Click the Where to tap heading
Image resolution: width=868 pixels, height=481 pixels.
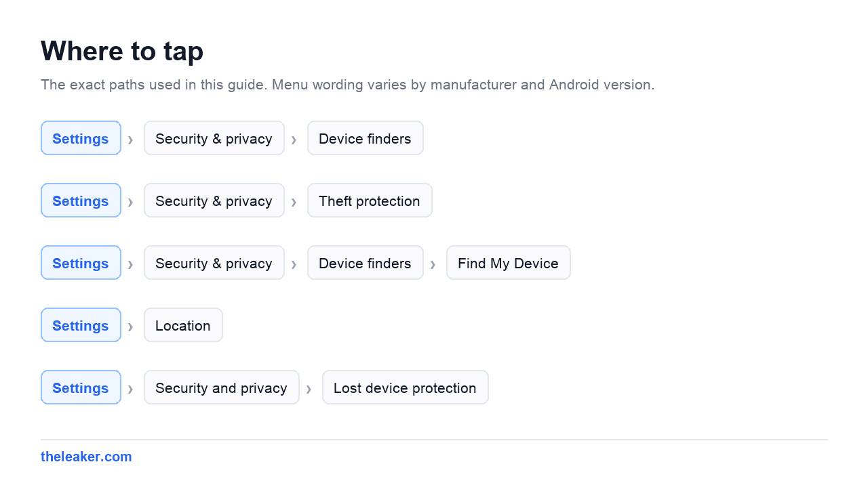122,51
